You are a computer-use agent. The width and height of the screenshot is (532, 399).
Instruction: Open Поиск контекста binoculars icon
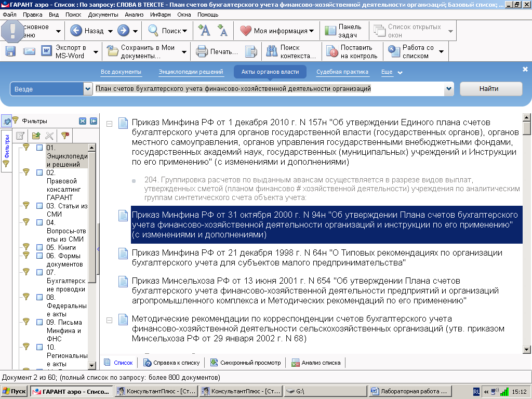pyautogui.click(x=271, y=51)
